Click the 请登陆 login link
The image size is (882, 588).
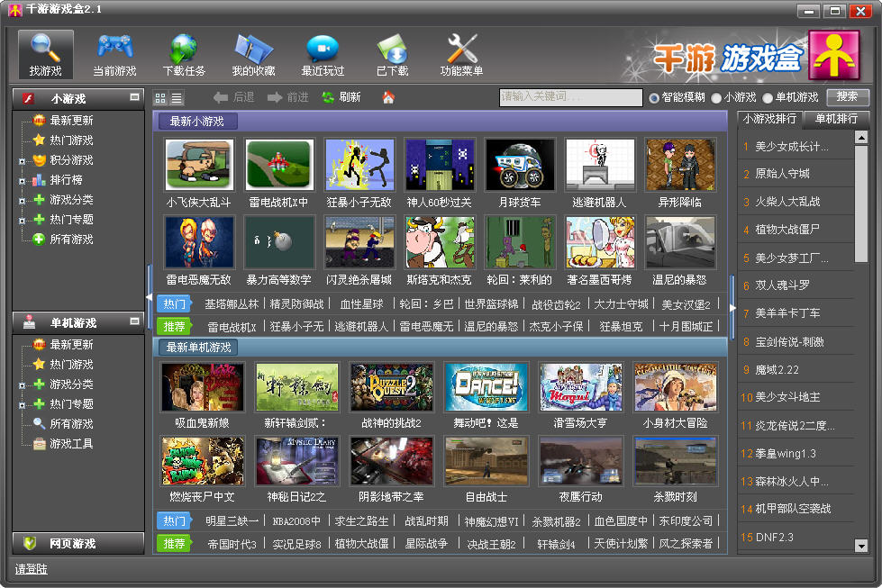point(32,569)
